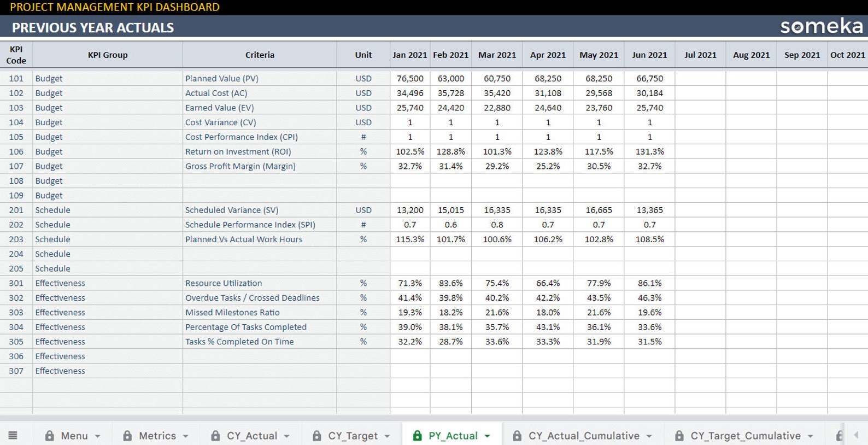
Task: Go to the CY_Target sheet tab
Action: [352, 436]
